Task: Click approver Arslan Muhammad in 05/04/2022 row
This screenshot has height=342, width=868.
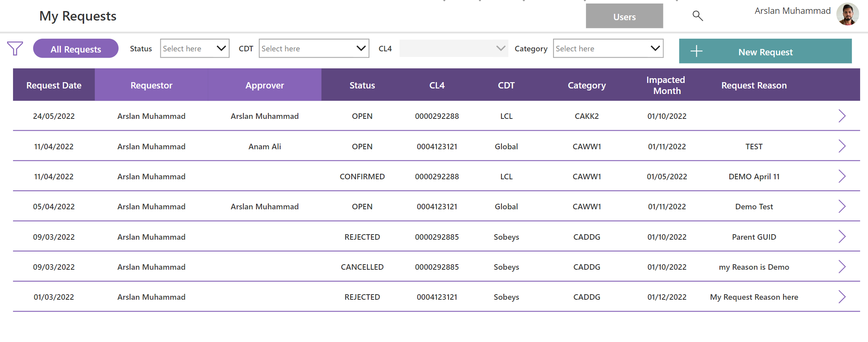Action: 265,206
